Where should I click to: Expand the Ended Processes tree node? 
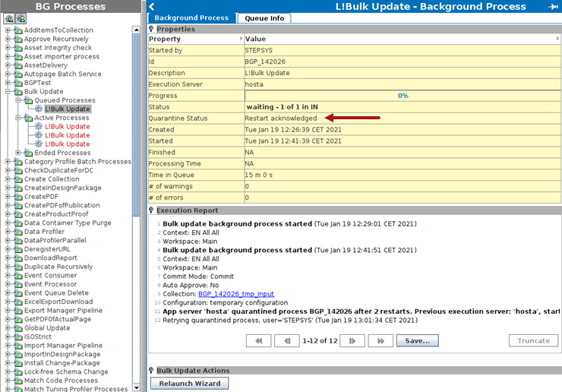(x=18, y=153)
